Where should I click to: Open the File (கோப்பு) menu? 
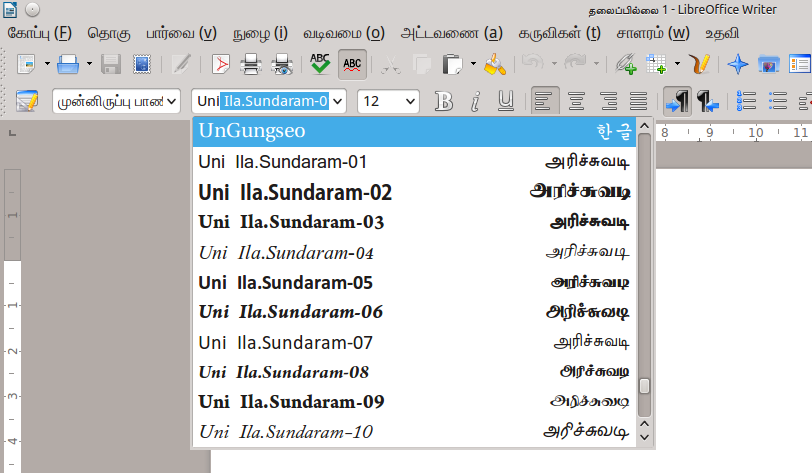[x=39, y=34]
